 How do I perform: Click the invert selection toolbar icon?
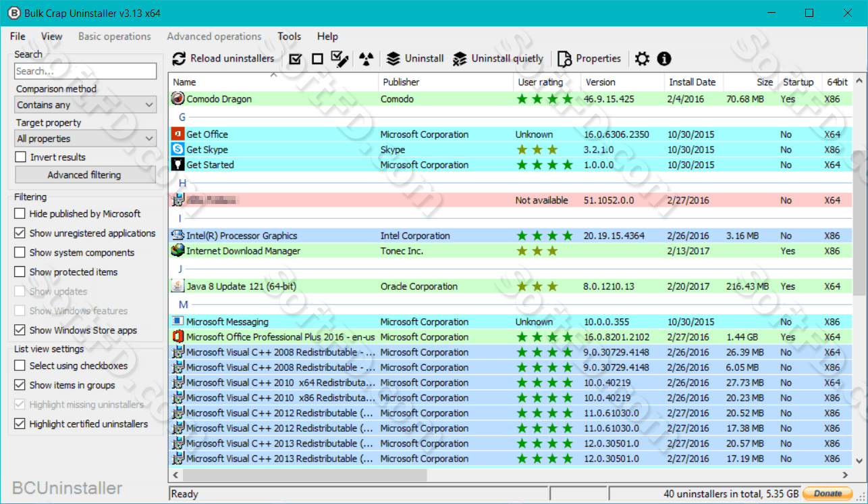(x=340, y=59)
